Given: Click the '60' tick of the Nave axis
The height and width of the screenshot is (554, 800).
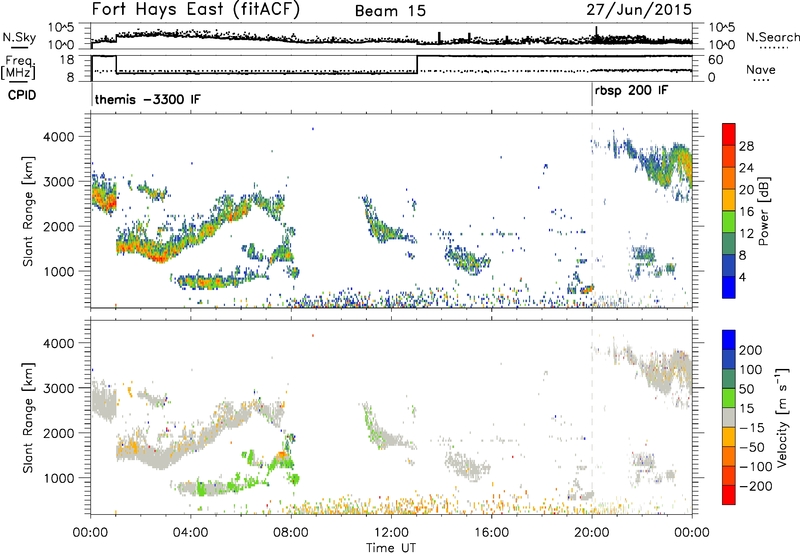Looking at the screenshot, I should [716, 60].
